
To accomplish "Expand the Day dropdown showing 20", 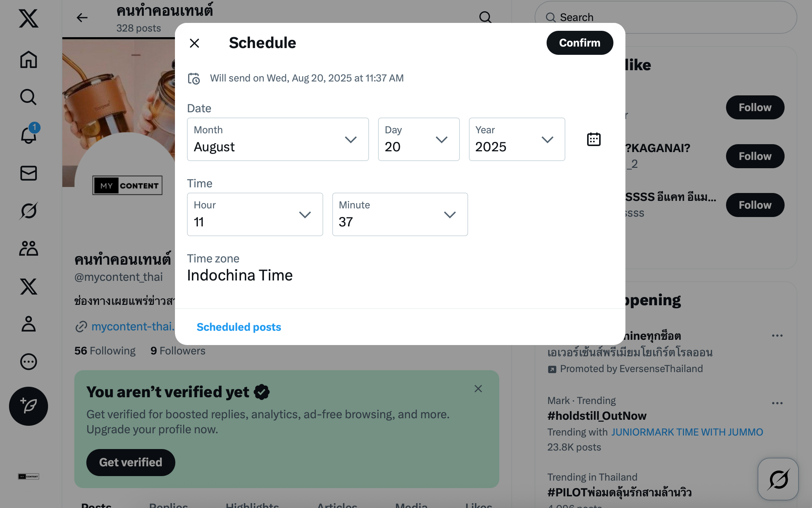I will pos(419,139).
